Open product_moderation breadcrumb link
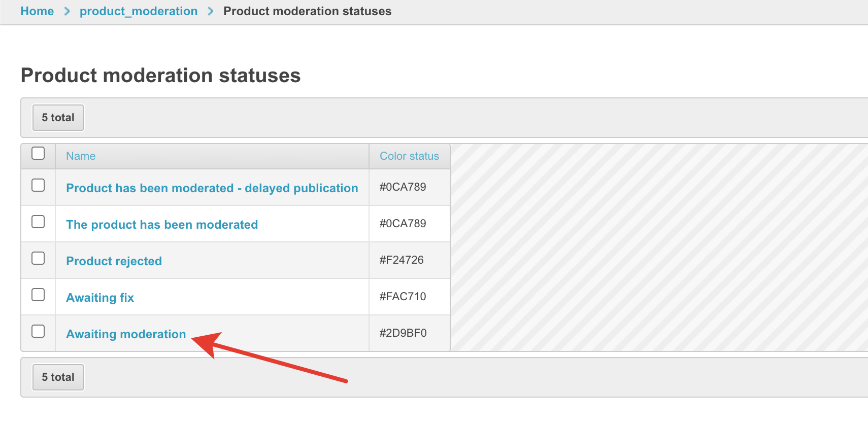This screenshot has height=427, width=868. pyautogui.click(x=139, y=11)
